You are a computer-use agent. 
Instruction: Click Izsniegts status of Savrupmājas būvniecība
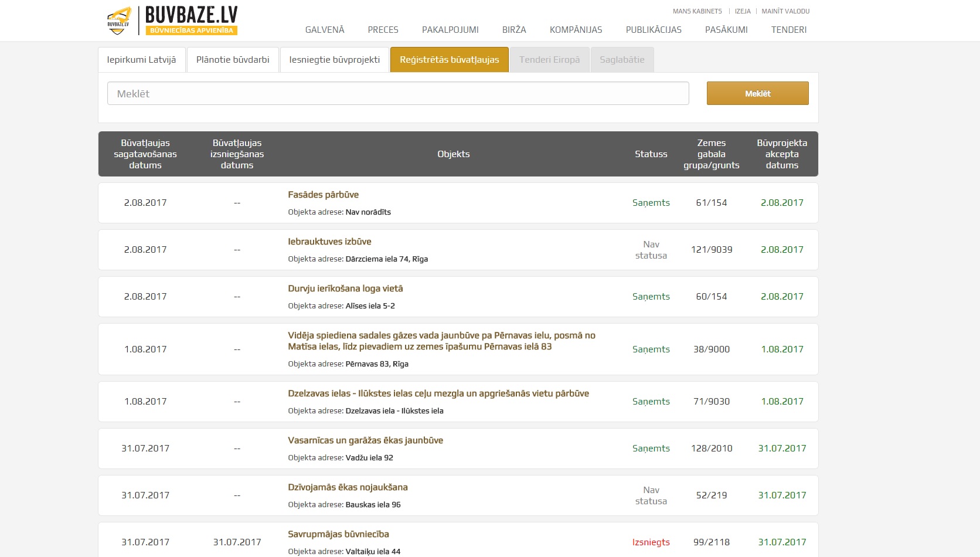[x=651, y=542]
